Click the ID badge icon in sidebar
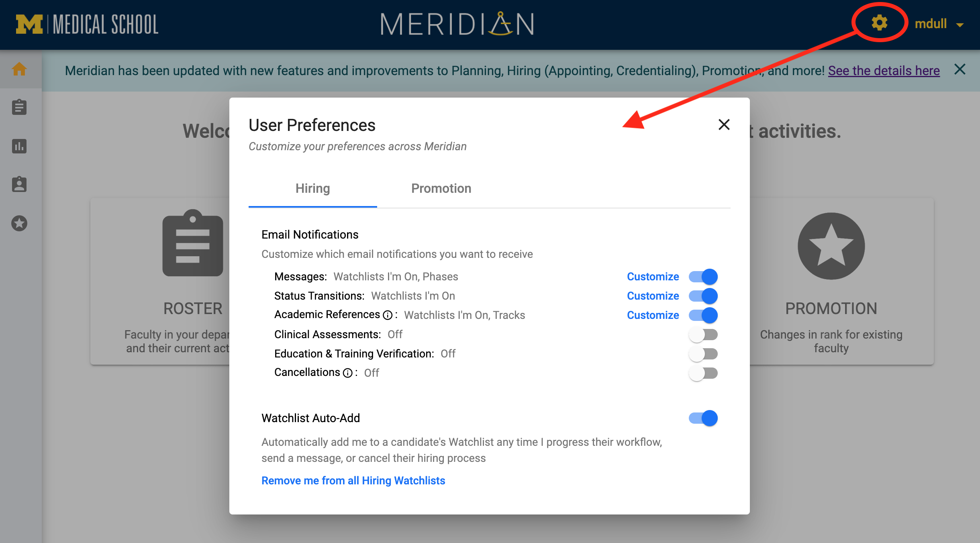980x543 pixels. [19, 184]
